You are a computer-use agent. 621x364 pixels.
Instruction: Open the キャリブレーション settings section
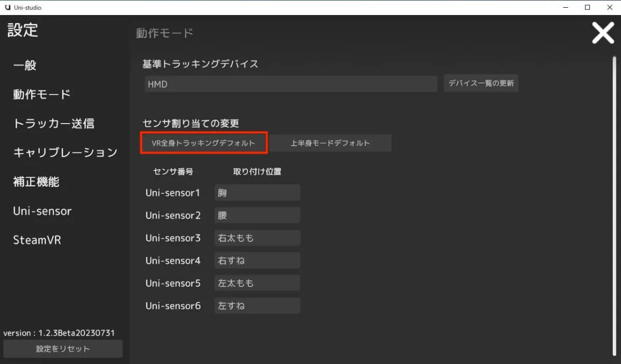[65, 153]
